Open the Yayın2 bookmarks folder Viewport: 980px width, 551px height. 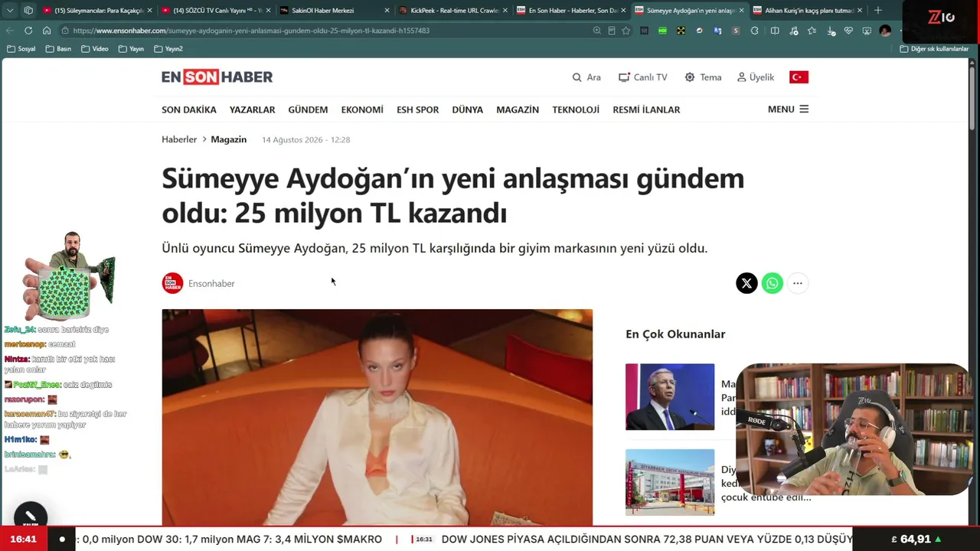tap(168, 49)
